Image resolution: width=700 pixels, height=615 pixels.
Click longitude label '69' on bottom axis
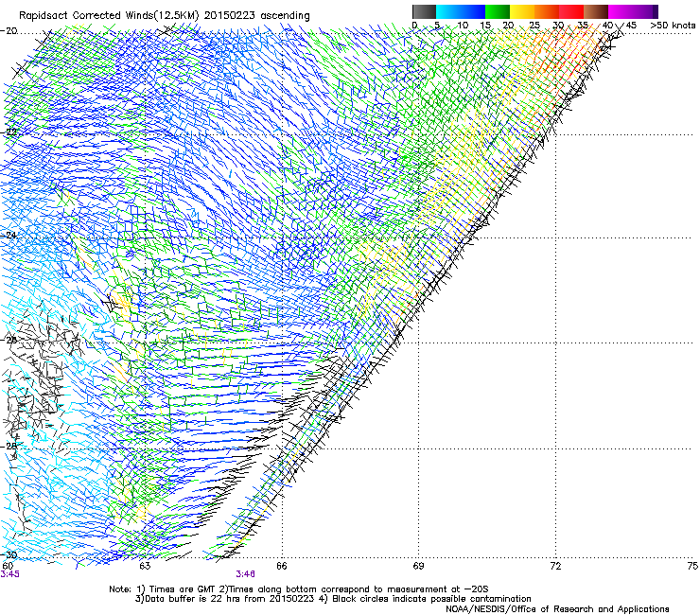click(418, 566)
